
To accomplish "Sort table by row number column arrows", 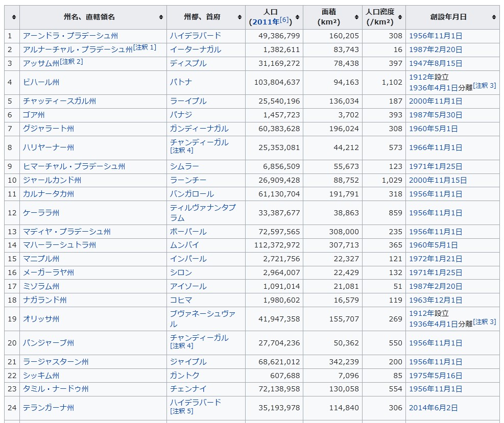I will (12, 17).
